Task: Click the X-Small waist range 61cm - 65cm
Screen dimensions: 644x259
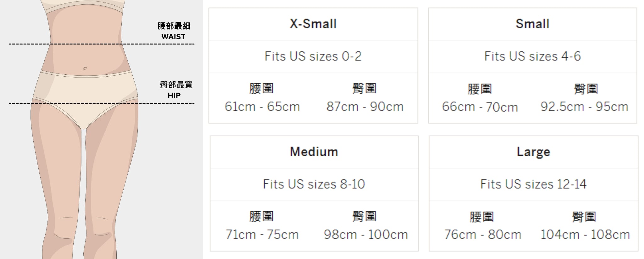Action: coord(262,107)
